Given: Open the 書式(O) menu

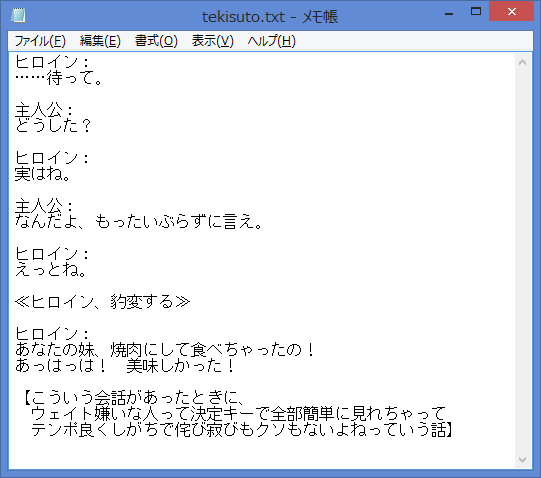Looking at the screenshot, I should (156, 41).
